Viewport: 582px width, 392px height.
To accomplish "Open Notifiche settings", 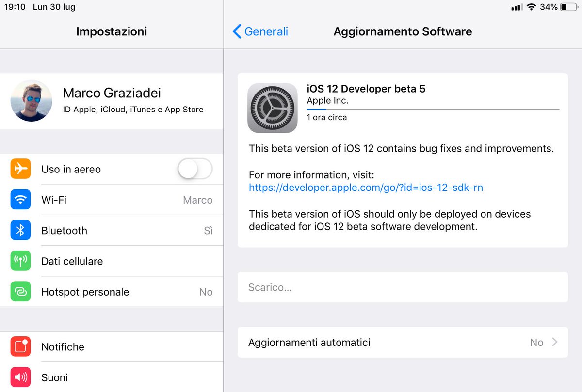I will coord(112,346).
